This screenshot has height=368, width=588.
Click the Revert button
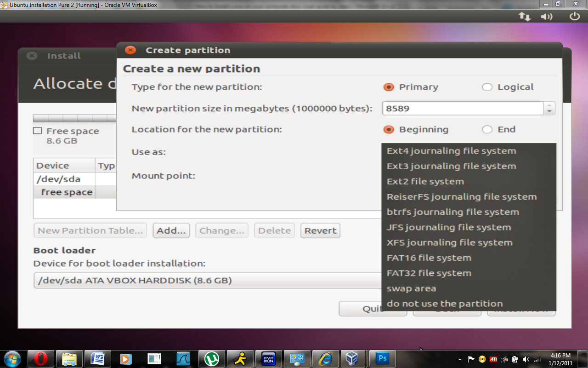click(320, 230)
